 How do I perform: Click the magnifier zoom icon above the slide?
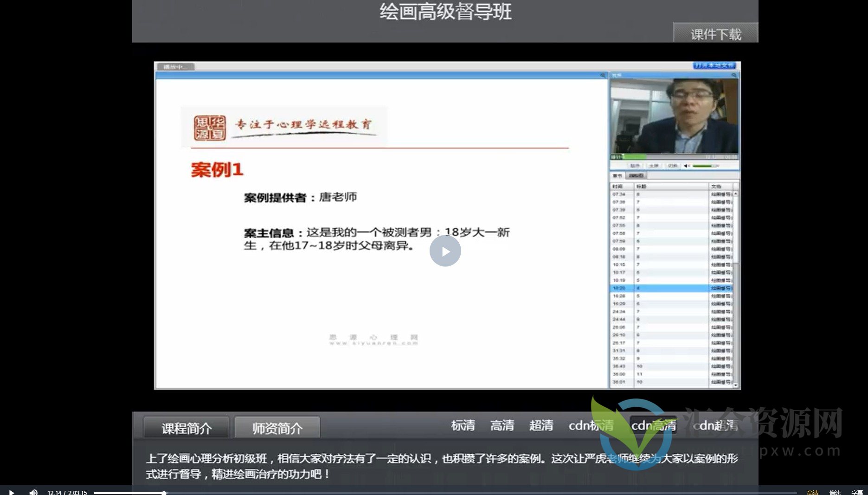point(602,74)
